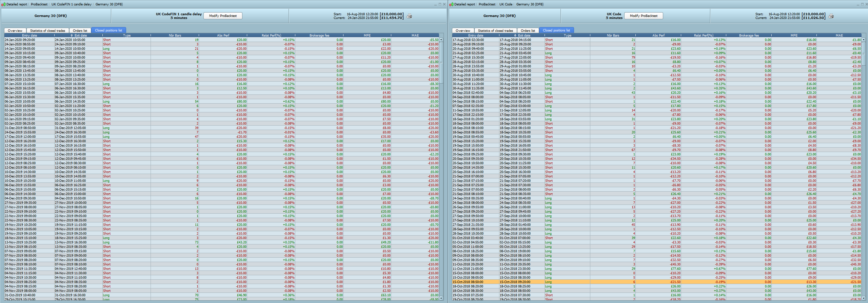The height and width of the screenshot is (303, 868).
Task: Sort by MAE header in right UK Code report
Action: tap(839, 35)
